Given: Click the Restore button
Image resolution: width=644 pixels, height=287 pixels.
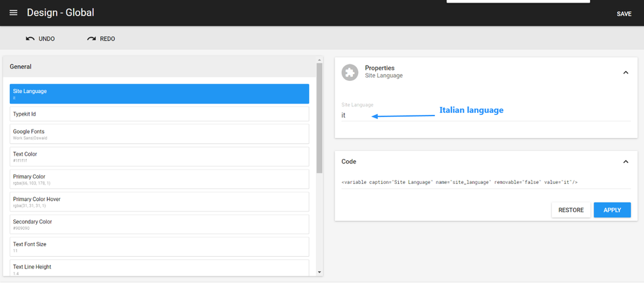Looking at the screenshot, I should tap(570, 210).
